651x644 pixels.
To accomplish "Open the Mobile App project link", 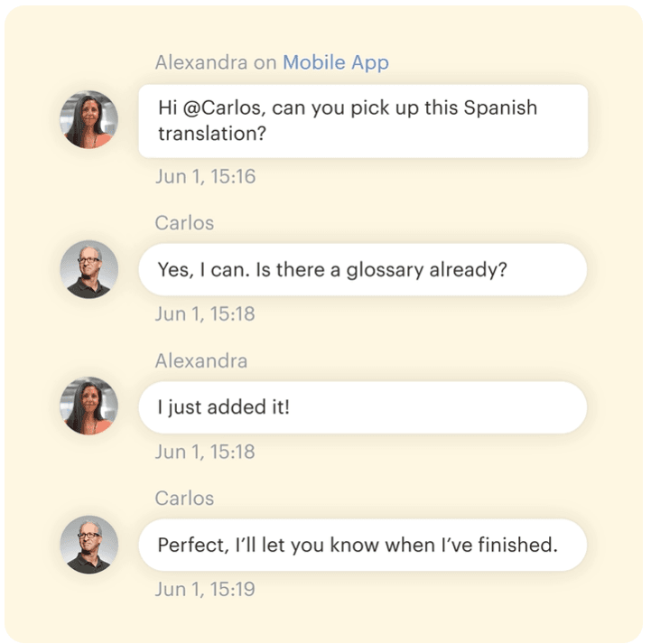I will 336,62.
